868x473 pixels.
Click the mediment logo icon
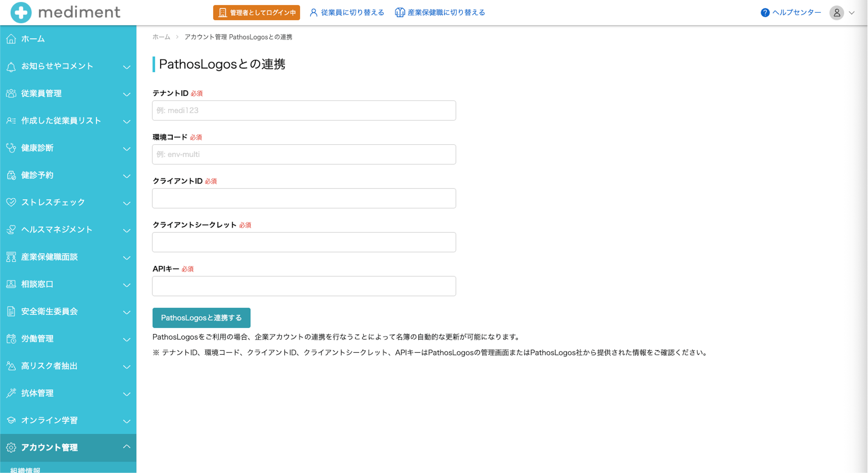point(21,12)
